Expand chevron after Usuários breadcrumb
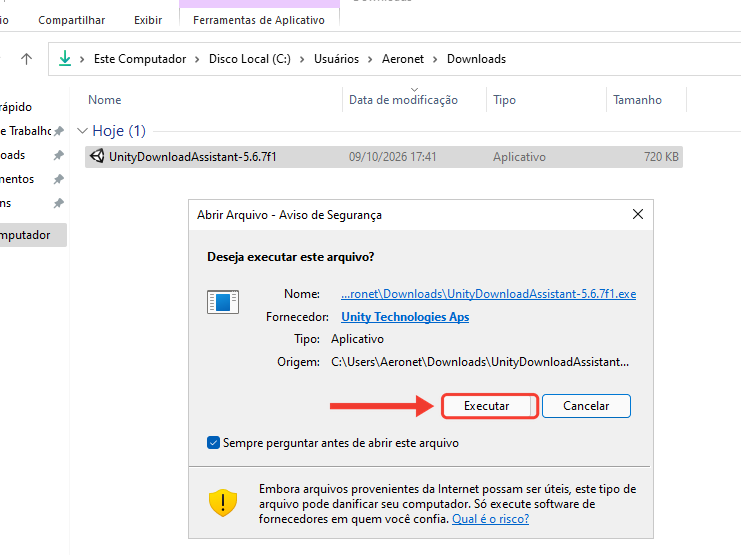This screenshot has width=741, height=555. tap(370, 60)
